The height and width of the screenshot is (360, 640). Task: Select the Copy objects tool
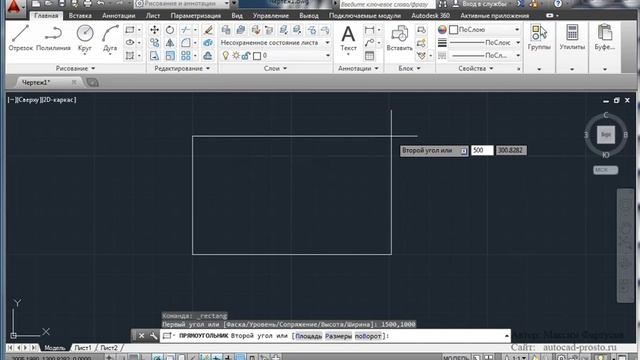click(x=154, y=42)
